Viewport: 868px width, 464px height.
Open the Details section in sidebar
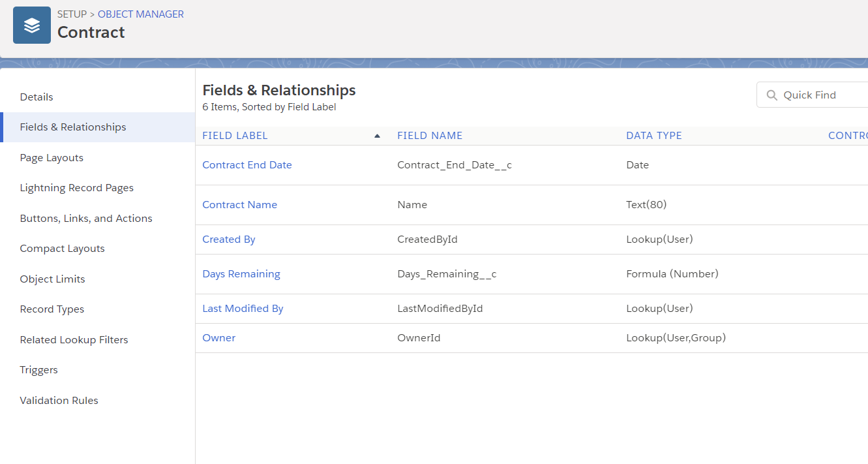tap(37, 97)
